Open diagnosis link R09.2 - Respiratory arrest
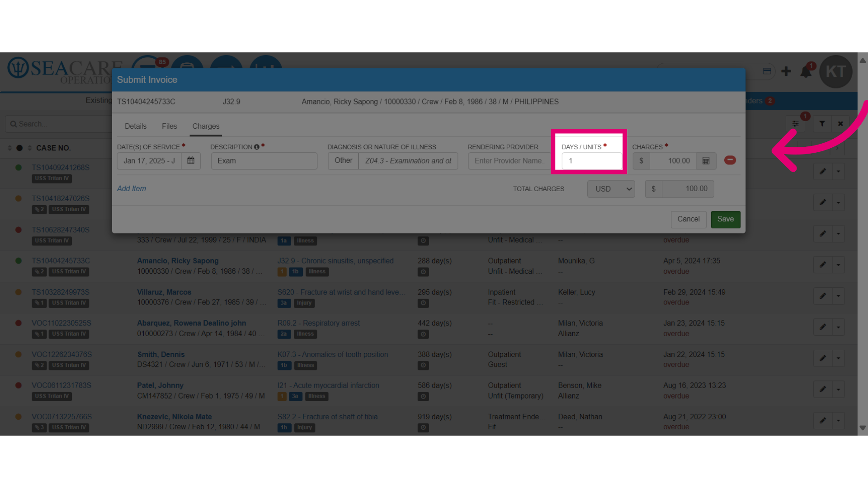 pyautogui.click(x=319, y=323)
